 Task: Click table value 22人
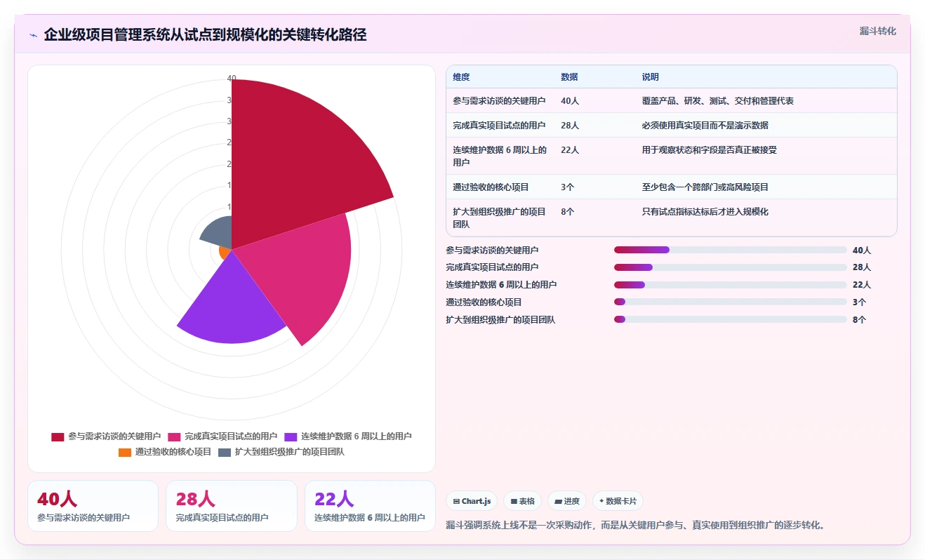click(570, 149)
